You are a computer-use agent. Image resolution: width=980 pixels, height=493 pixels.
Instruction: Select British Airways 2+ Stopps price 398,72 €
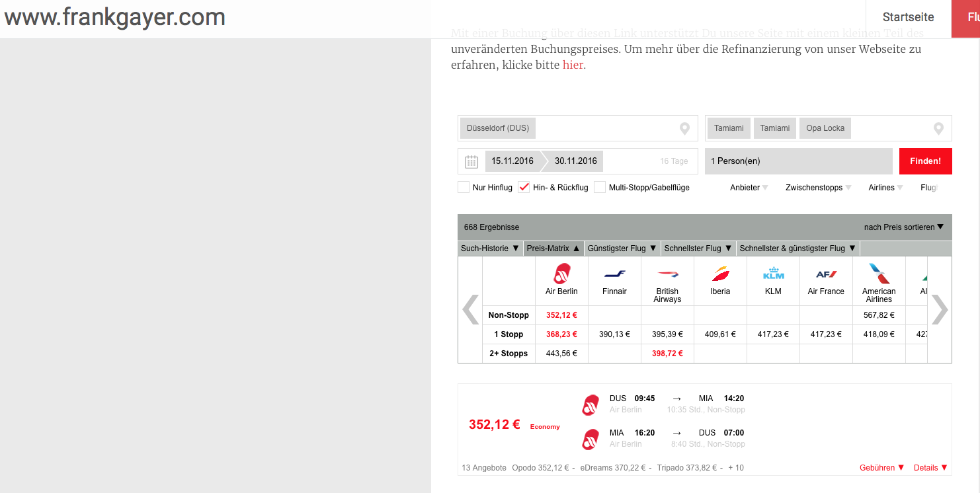pyautogui.click(x=667, y=354)
